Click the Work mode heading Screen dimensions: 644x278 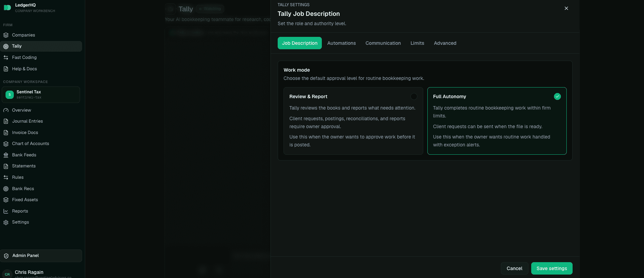pos(297,70)
